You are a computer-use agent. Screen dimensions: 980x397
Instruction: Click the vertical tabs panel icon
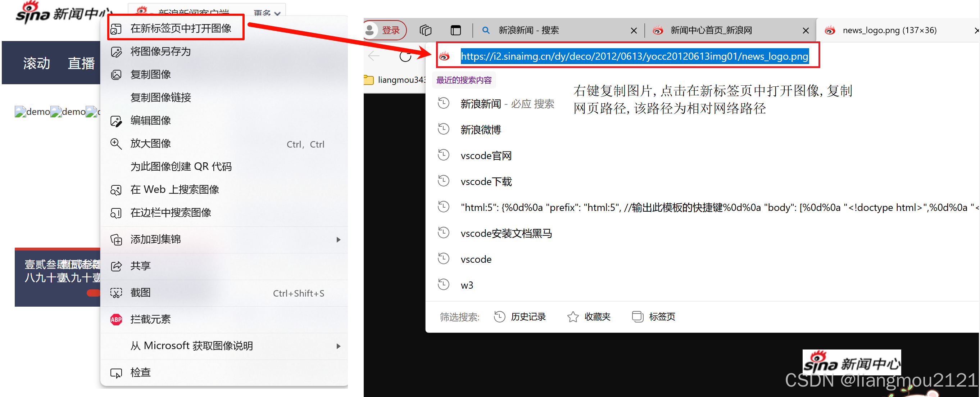(455, 30)
